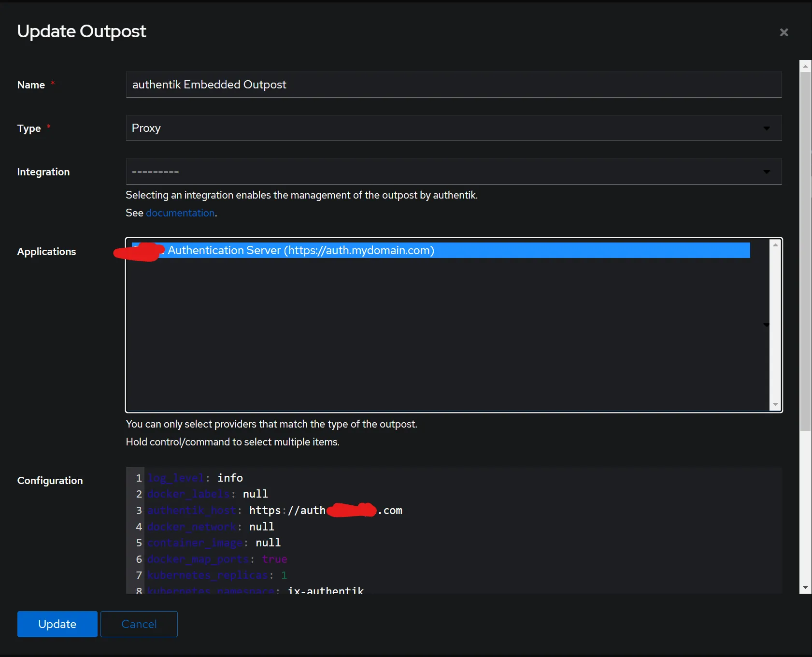Screen dimensions: 812x657
Task: Click the docker_map_ports true value
Action: [274, 559]
